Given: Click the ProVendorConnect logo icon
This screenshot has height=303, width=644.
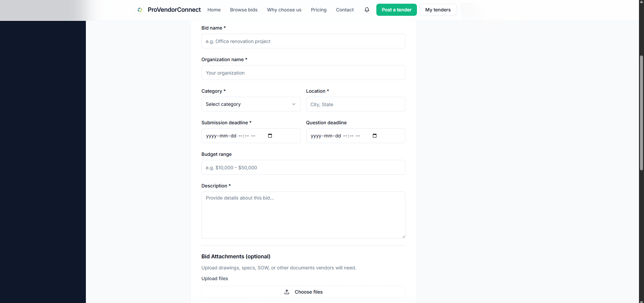Looking at the screenshot, I should coord(140,10).
